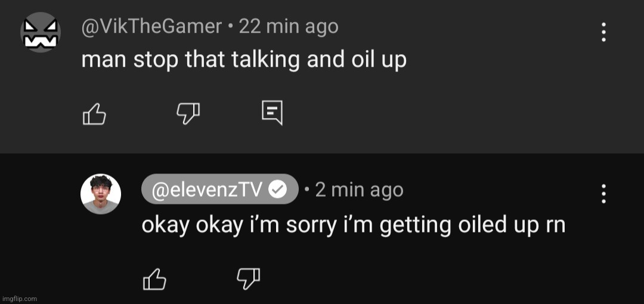Click the empty area beside the reply's dislike icon
Viewport: 644px width, 304px height.
[x=411, y=279]
